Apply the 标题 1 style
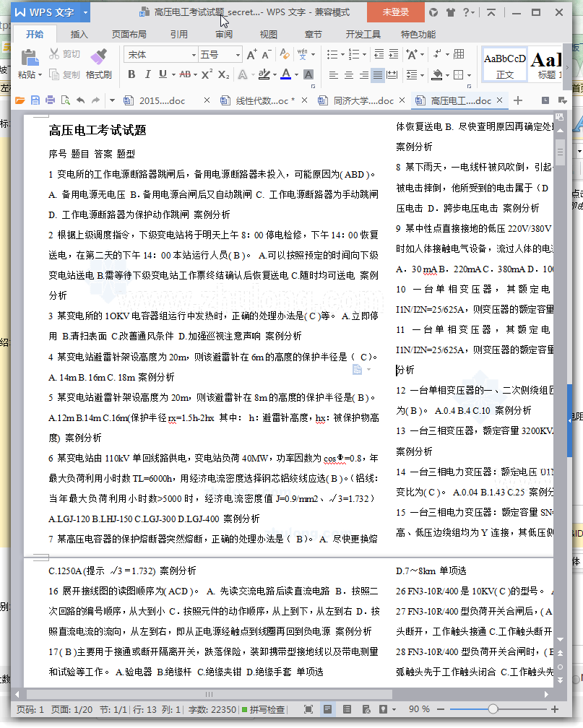This screenshot has width=583, height=728. (x=547, y=64)
